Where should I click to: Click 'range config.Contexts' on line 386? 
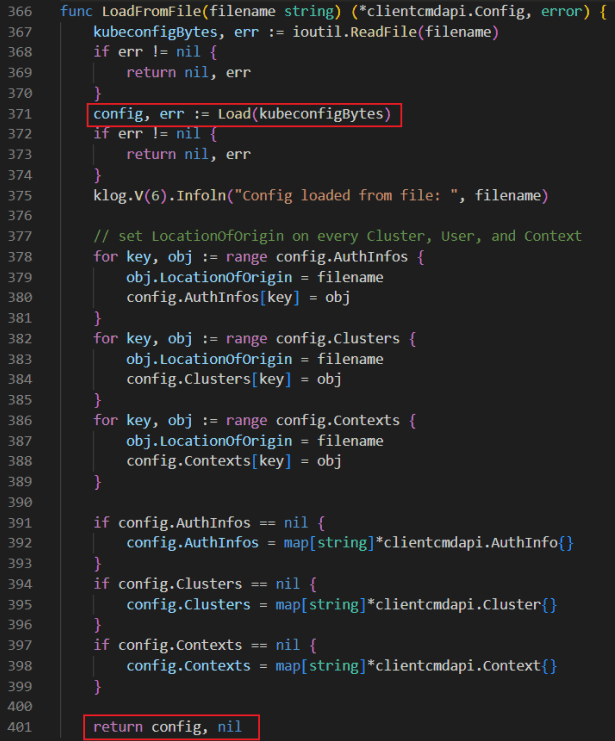[x=312, y=420]
